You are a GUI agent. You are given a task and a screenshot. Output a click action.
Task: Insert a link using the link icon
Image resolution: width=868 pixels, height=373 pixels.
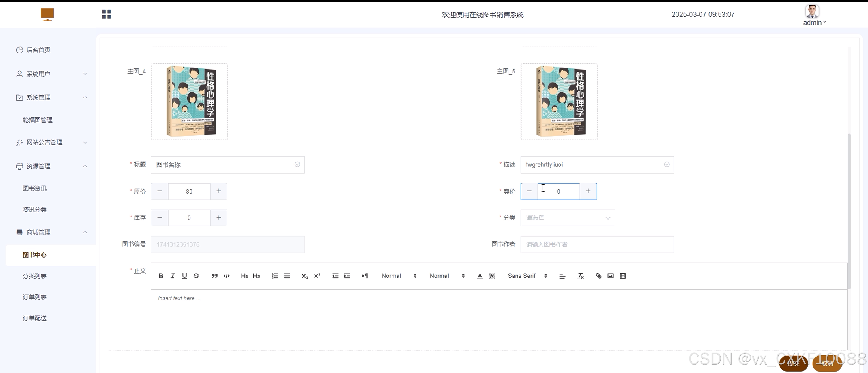click(x=598, y=276)
